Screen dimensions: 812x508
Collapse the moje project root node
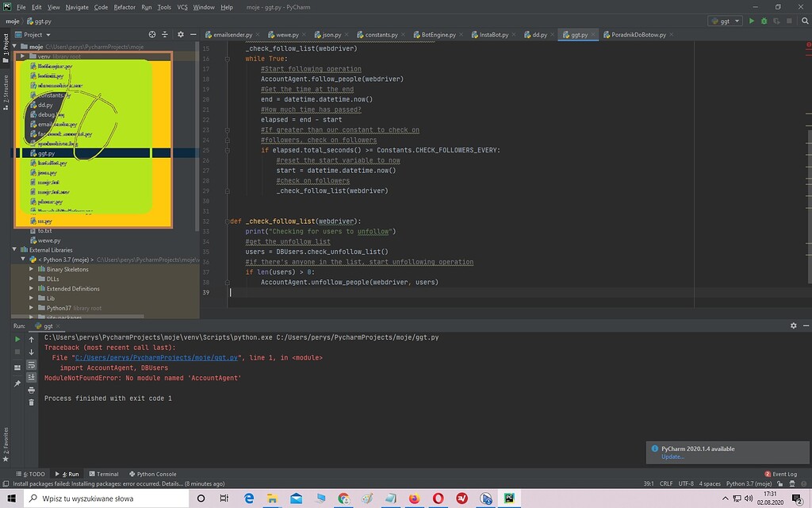pyautogui.click(x=14, y=46)
